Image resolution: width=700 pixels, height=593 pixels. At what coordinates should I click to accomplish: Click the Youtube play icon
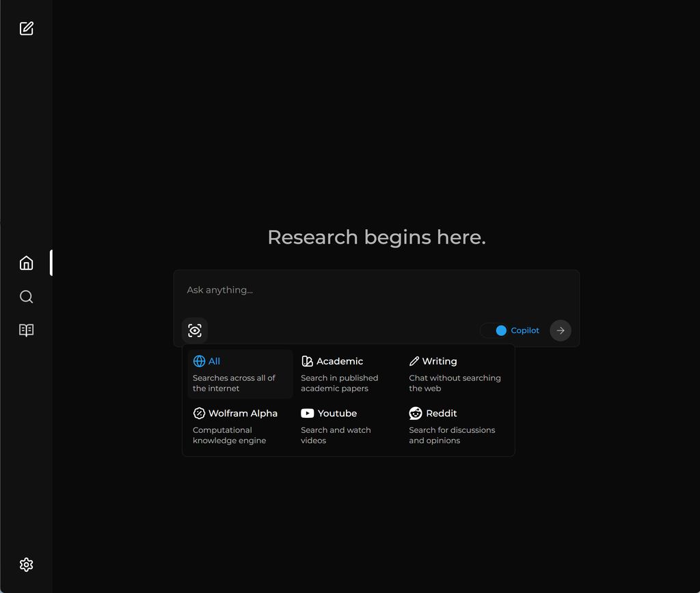tap(308, 413)
